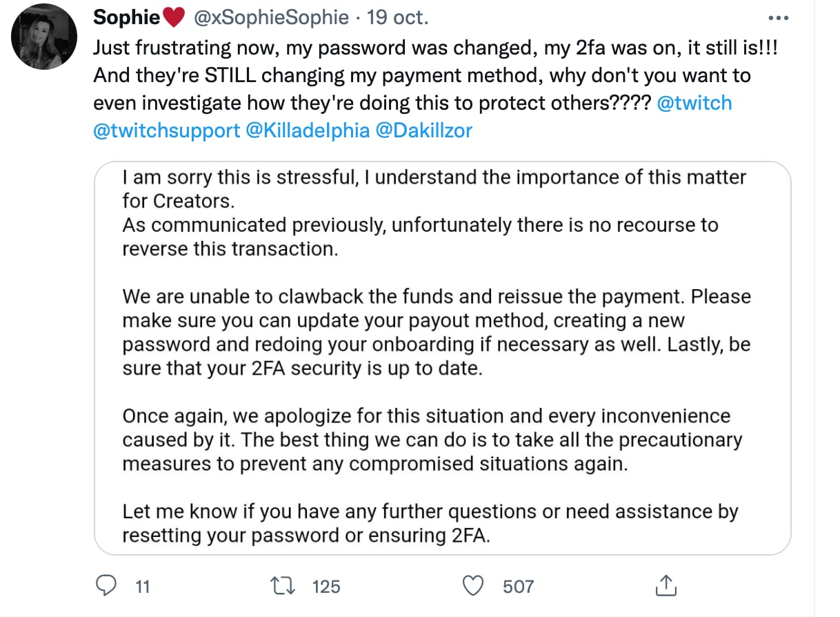Like the tweet using the heart icon
The image size is (840, 617).
[x=473, y=585]
